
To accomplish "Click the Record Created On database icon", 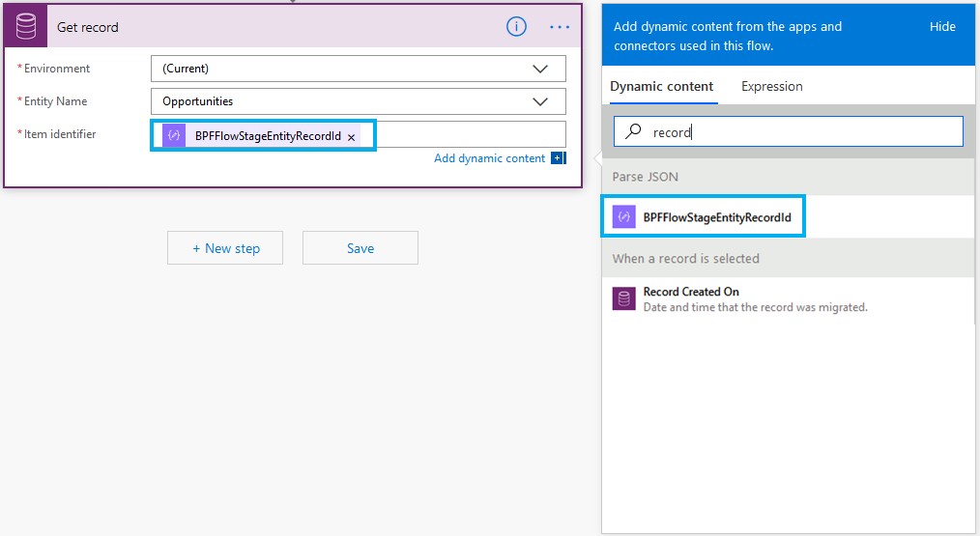I will click(624, 298).
